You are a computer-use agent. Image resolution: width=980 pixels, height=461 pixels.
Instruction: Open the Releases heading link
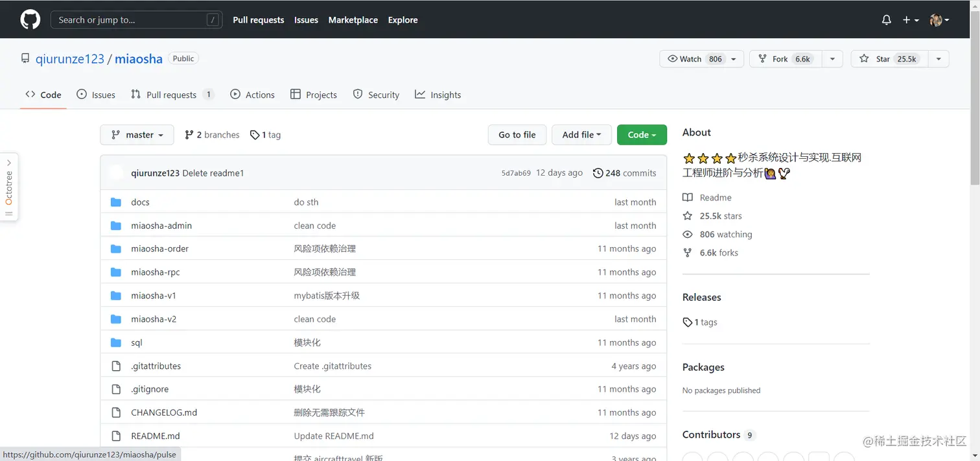(x=702, y=297)
